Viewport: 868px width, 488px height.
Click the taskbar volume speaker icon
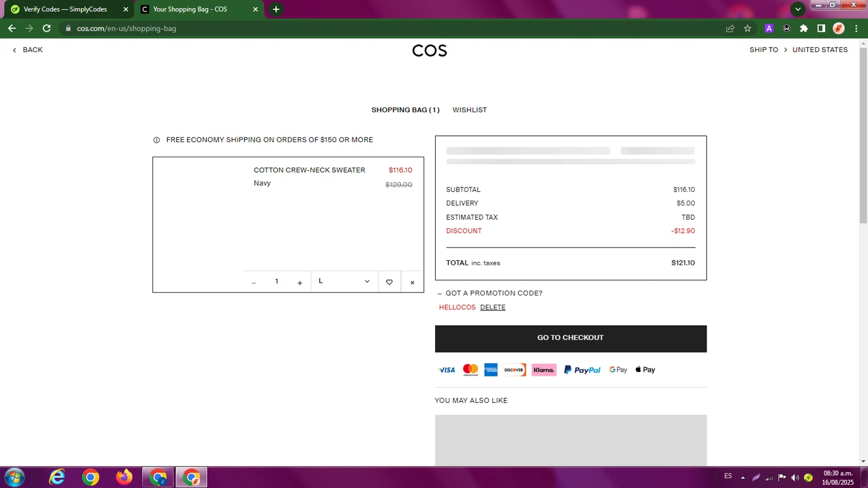tap(795, 478)
